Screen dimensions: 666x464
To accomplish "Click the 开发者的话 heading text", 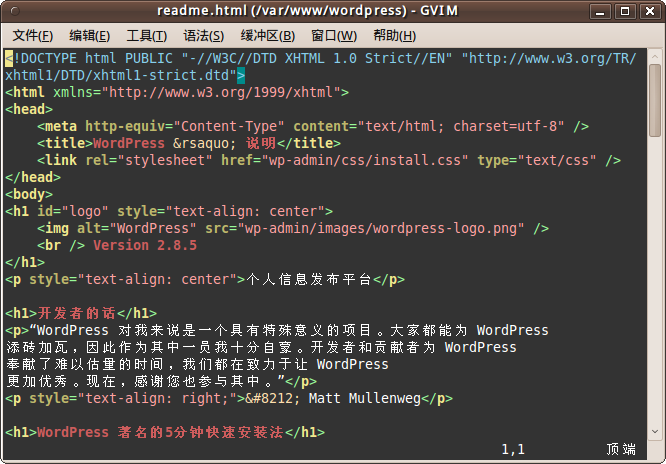I will 77,313.
